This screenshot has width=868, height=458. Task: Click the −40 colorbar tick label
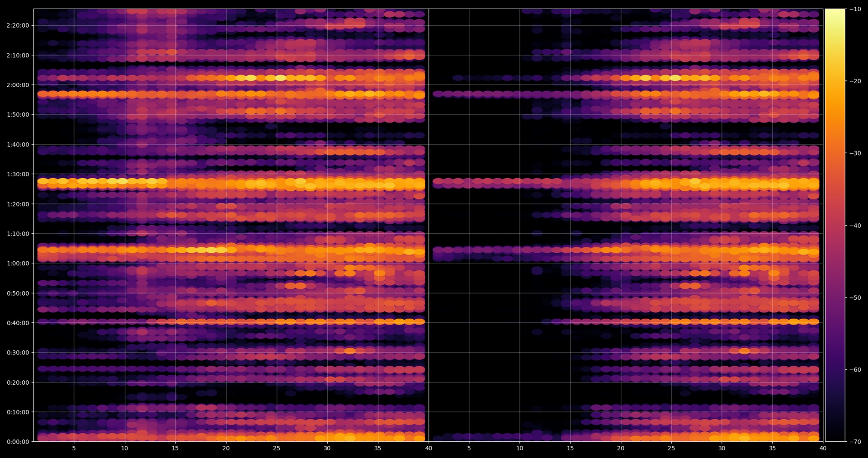(855, 225)
